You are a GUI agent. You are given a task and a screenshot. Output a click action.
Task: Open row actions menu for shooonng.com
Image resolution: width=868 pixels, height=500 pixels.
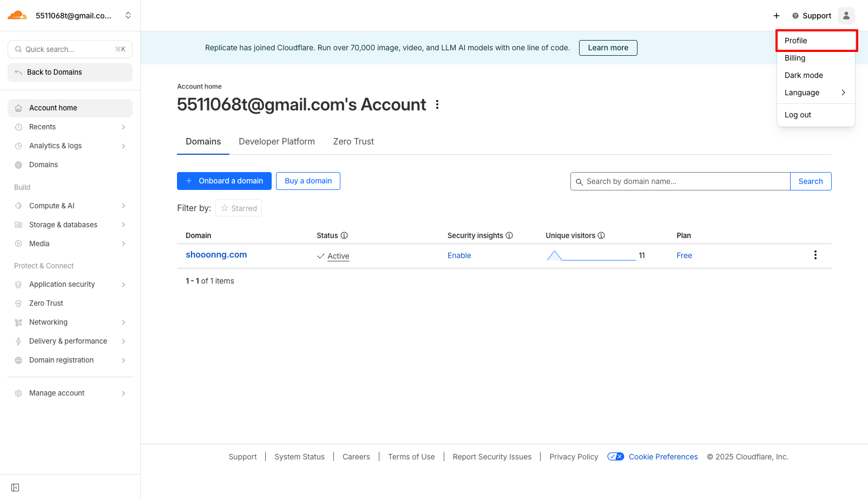pos(816,255)
